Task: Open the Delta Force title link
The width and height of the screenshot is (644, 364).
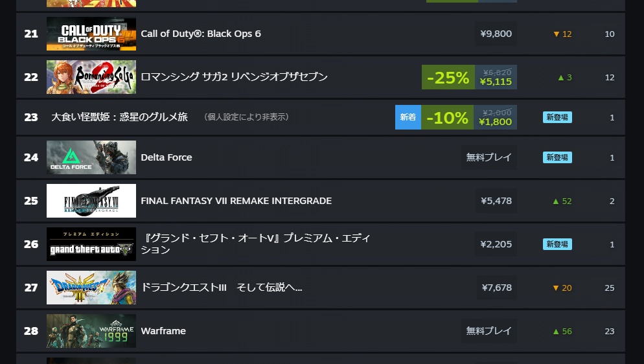Action: pyautogui.click(x=167, y=157)
